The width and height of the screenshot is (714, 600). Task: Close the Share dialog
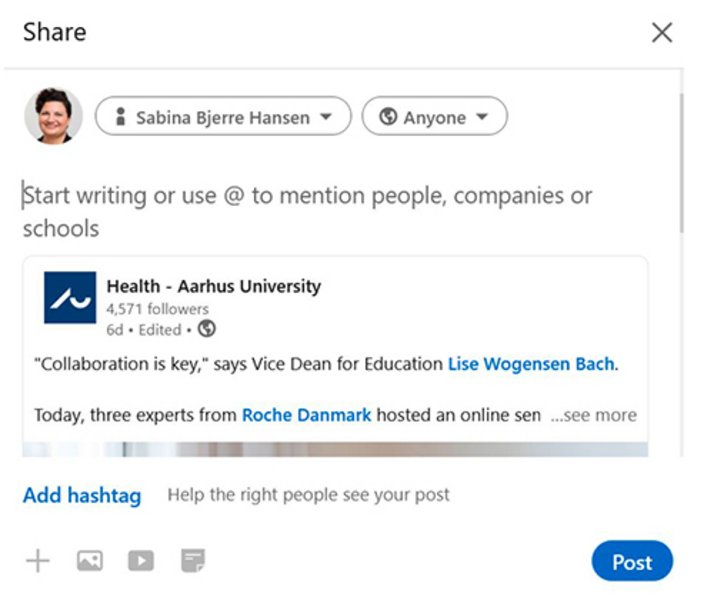662,33
